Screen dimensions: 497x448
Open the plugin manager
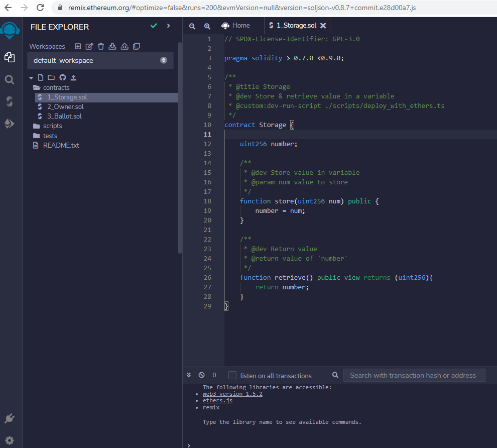pyautogui.click(x=10, y=418)
